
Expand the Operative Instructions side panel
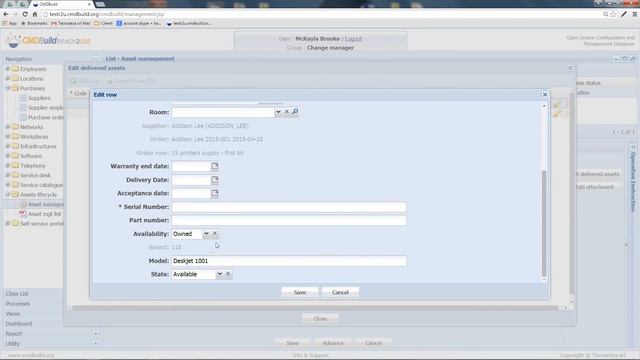click(x=633, y=146)
